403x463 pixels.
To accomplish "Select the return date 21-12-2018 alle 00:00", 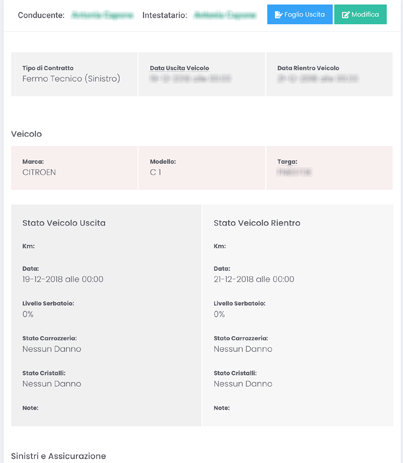I will (254, 279).
